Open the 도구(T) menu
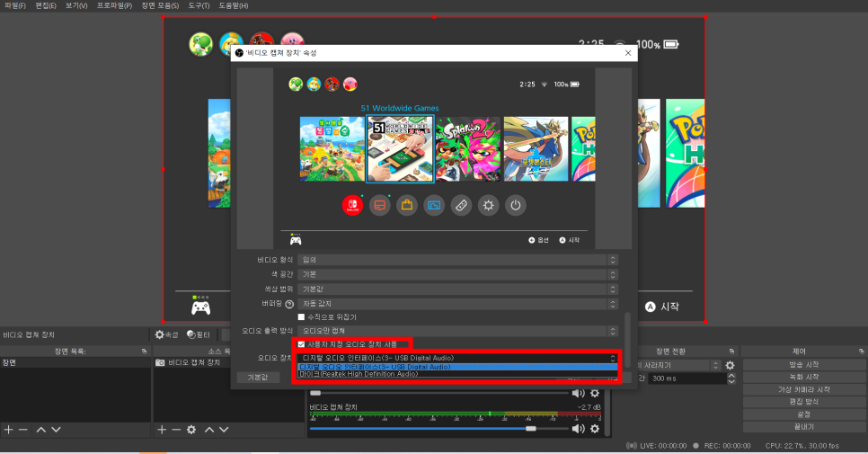This screenshot has width=868, height=454. [199, 5]
